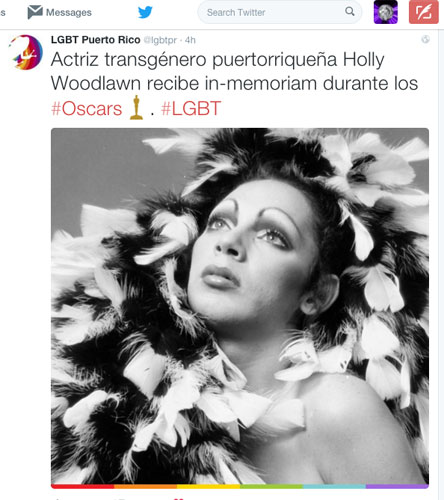Viewport: 444px width, 500px height.
Task: Enlarge the black-and-white feather portrait photo
Action: click(240, 306)
